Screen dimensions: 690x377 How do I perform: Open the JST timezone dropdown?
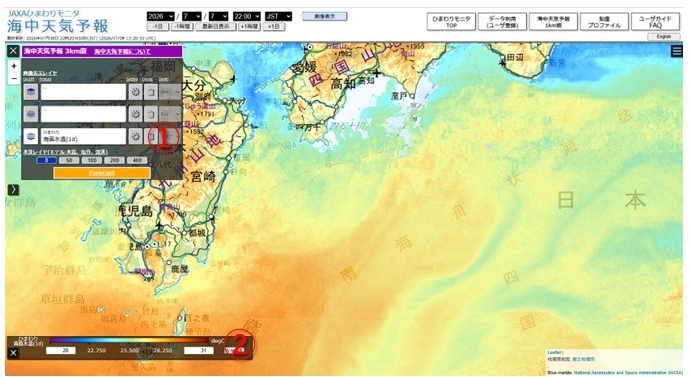278,16
